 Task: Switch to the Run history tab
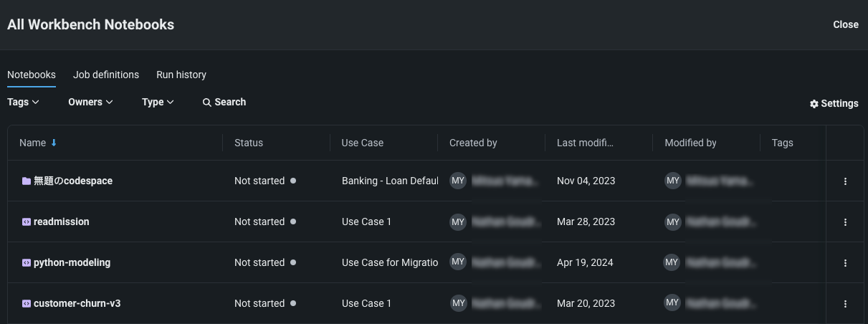[x=181, y=75]
